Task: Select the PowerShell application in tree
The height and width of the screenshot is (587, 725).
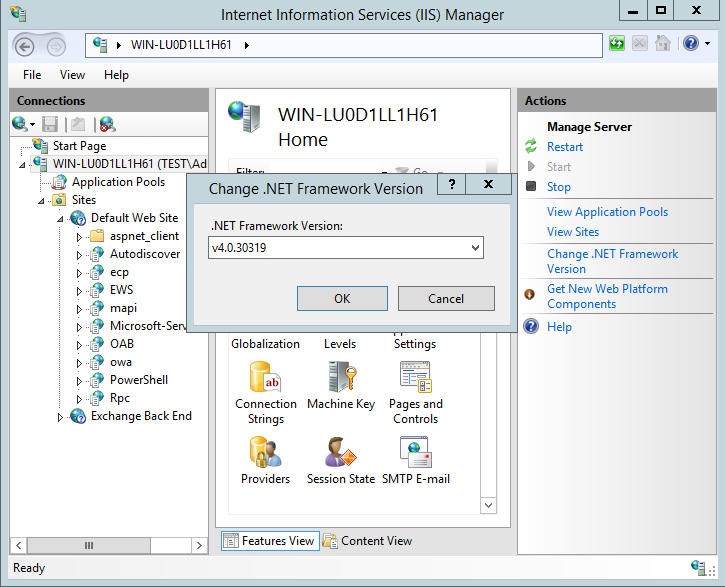Action: pos(139,380)
